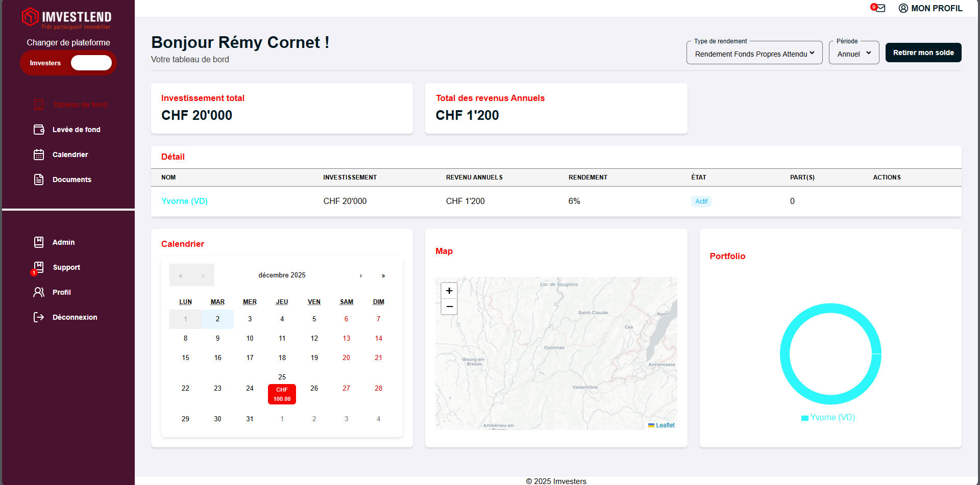Open Support icon with notification badge
Screen dimensions: 980x485
[x=38, y=267]
